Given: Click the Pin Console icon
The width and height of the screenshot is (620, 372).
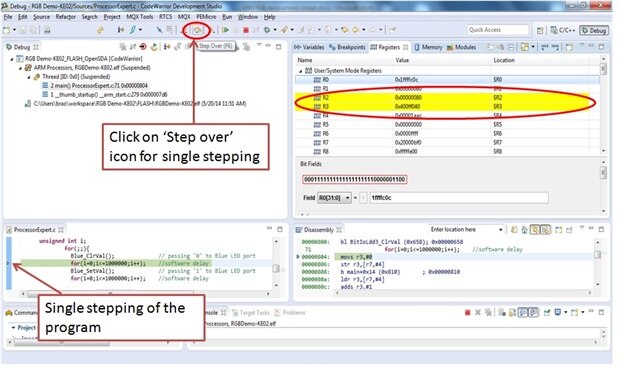Looking at the screenshot, I should click(x=547, y=313).
